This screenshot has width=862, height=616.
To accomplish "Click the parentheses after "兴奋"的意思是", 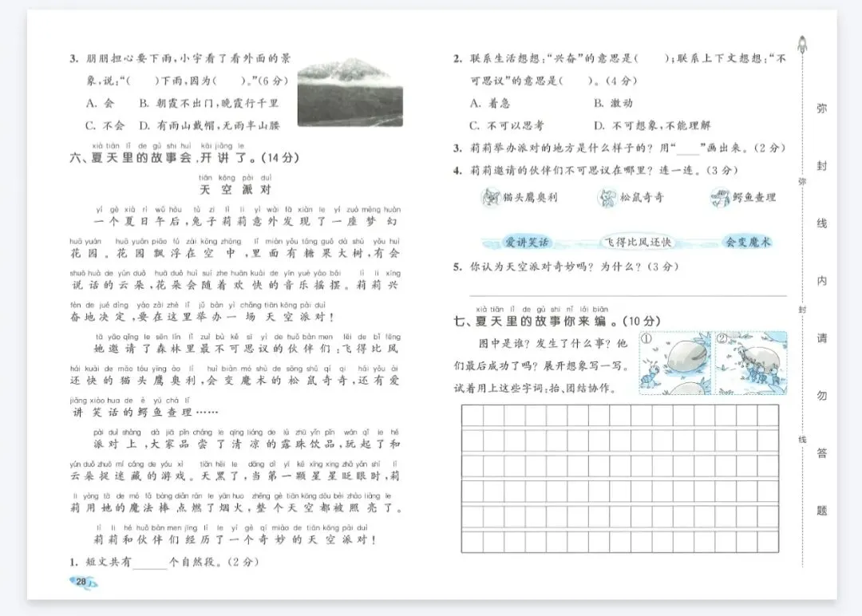I will pyautogui.click(x=652, y=58).
